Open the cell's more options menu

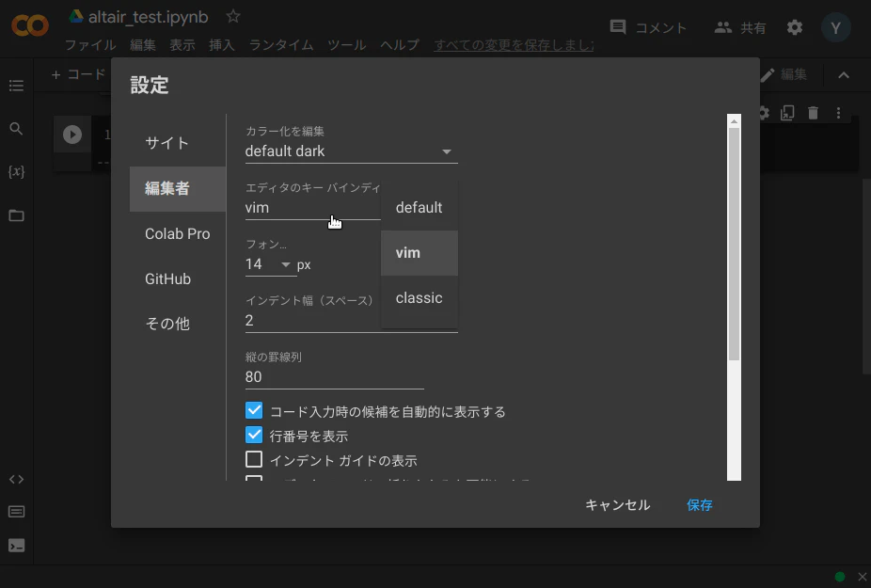[x=838, y=114]
